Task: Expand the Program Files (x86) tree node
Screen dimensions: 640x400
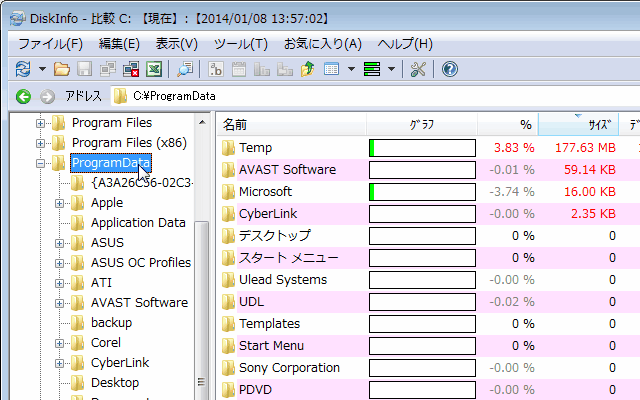Action: (42, 143)
